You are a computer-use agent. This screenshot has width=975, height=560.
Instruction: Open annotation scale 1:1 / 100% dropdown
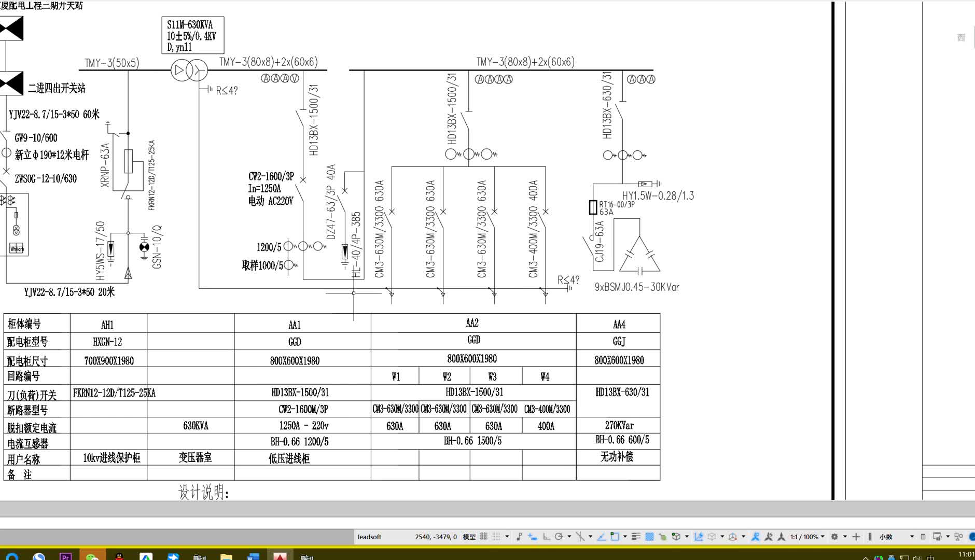coord(807,537)
